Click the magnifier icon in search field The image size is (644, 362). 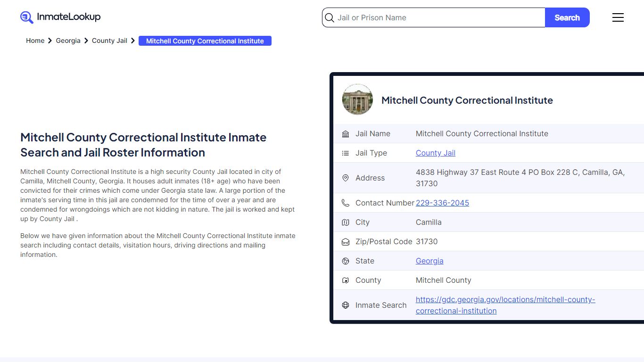tap(330, 18)
